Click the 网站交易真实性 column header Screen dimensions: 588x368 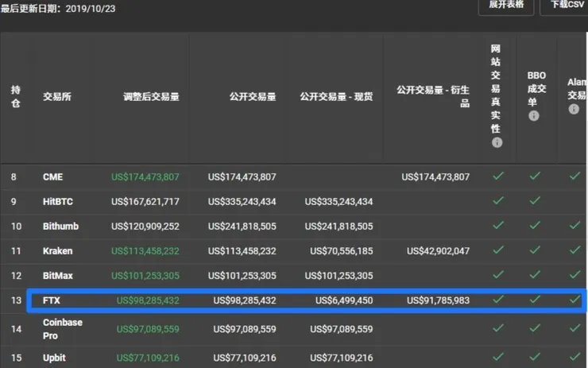click(x=495, y=88)
